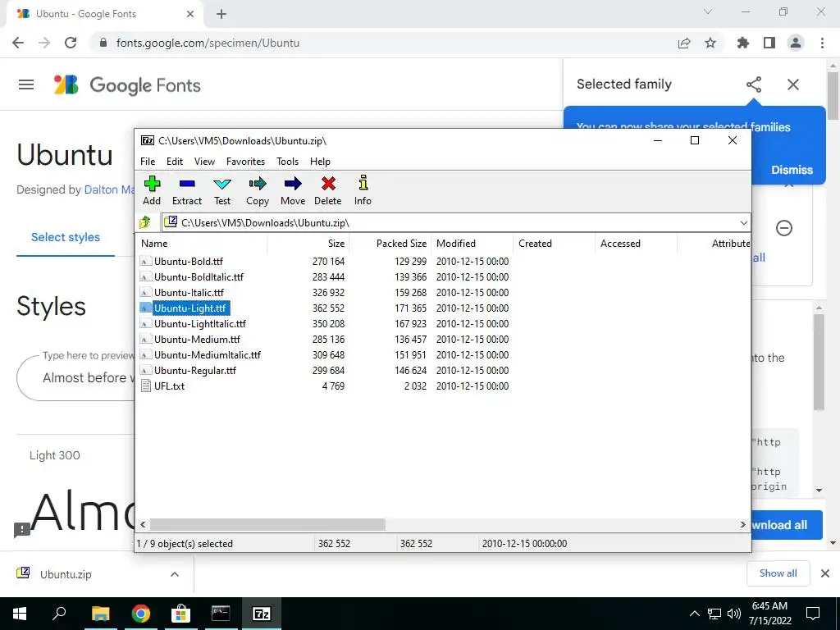Sort files by the Name column

point(202,243)
